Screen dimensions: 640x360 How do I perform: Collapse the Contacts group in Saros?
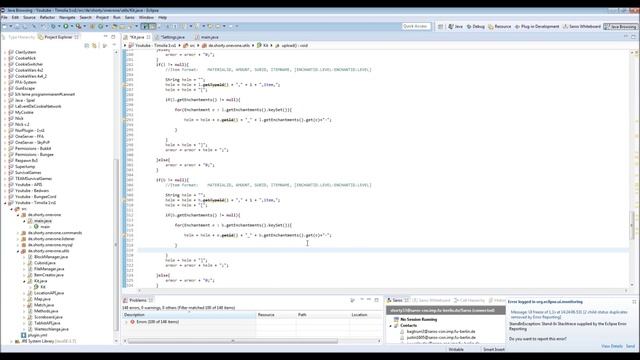point(391,326)
